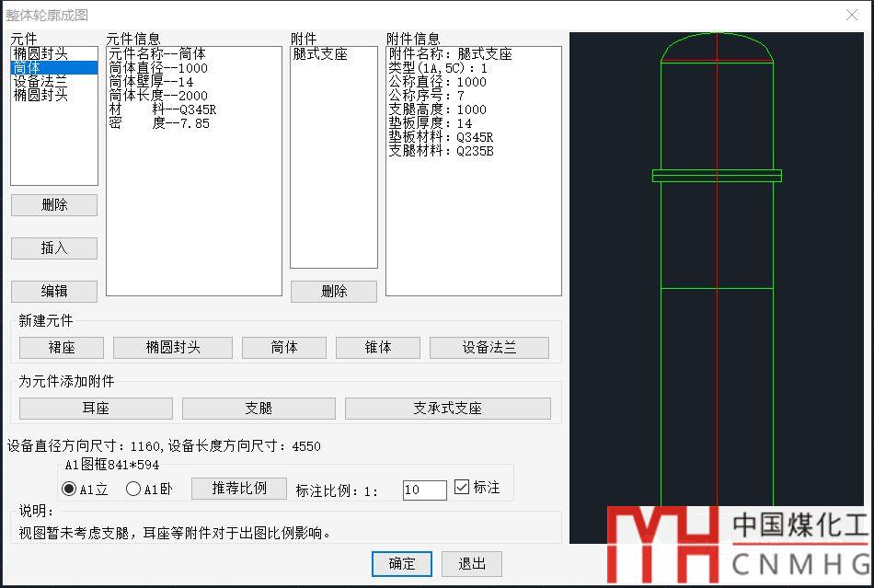
Task: Click the 标注比例 input field
Action: tap(425, 490)
